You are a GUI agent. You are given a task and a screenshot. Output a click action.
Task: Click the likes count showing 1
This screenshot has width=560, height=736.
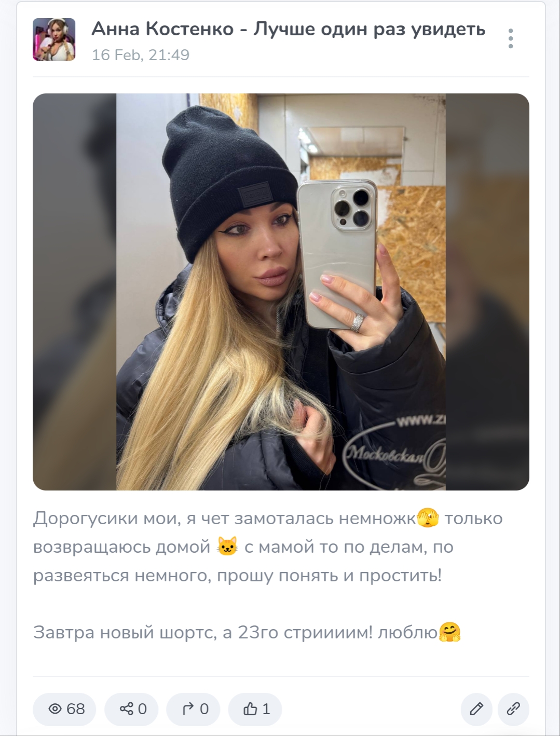266,708
